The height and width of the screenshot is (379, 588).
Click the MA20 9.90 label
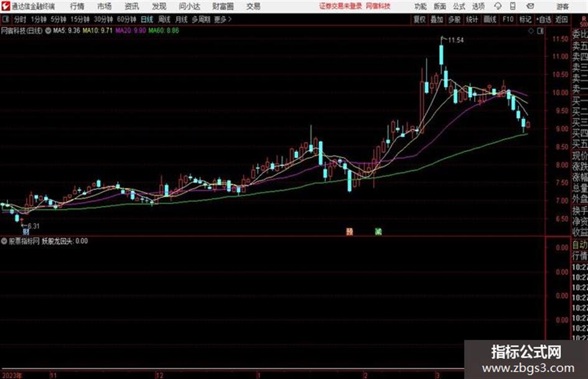pos(131,30)
